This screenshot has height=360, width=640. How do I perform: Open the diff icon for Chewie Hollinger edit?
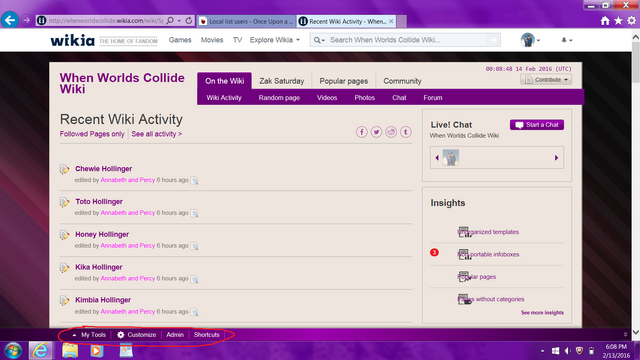pyautogui.click(x=194, y=180)
